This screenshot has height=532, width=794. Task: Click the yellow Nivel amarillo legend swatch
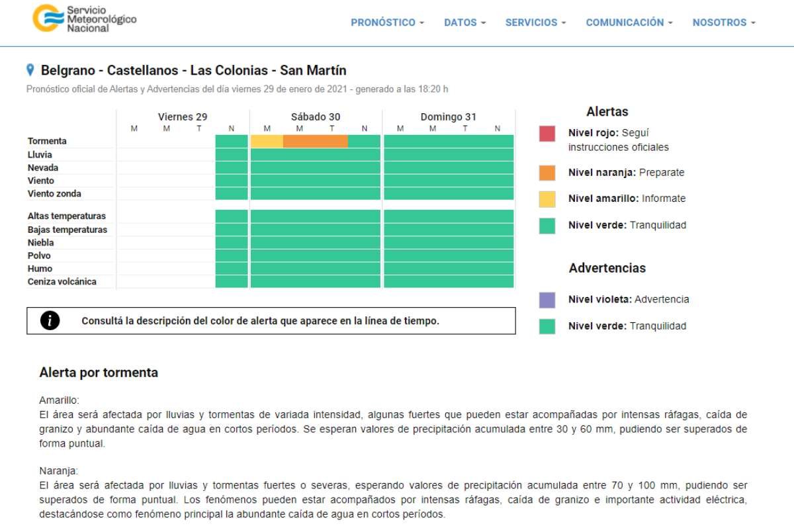click(547, 199)
